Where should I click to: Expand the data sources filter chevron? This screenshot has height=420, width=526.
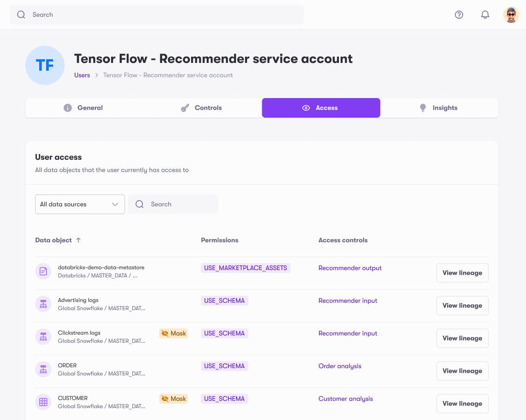tap(115, 204)
